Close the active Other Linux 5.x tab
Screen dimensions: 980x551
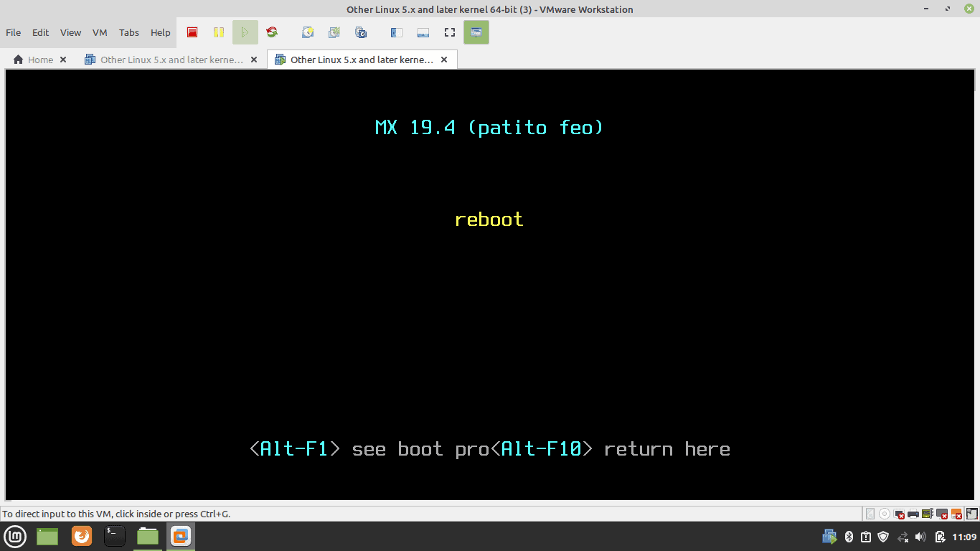pos(444,60)
